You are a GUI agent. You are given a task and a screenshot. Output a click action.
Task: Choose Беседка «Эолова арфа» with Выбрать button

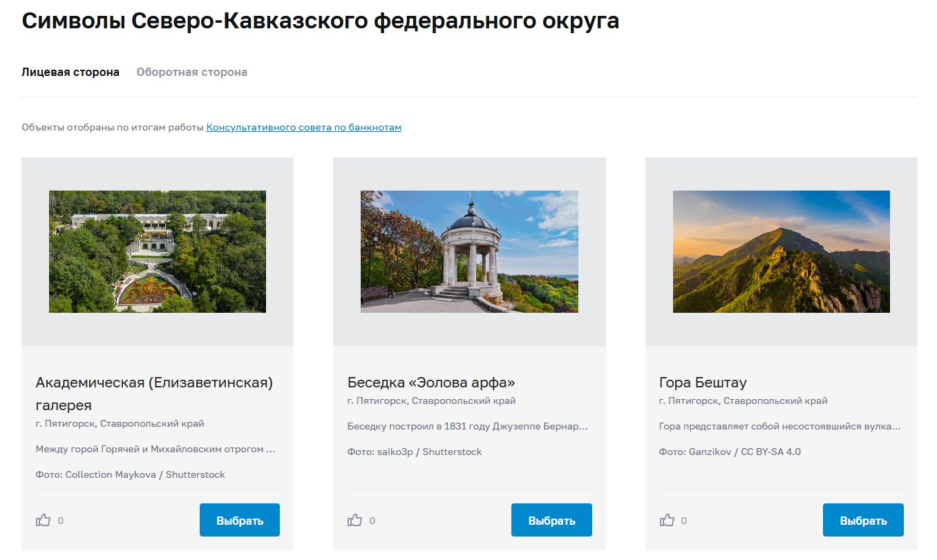[x=551, y=521]
